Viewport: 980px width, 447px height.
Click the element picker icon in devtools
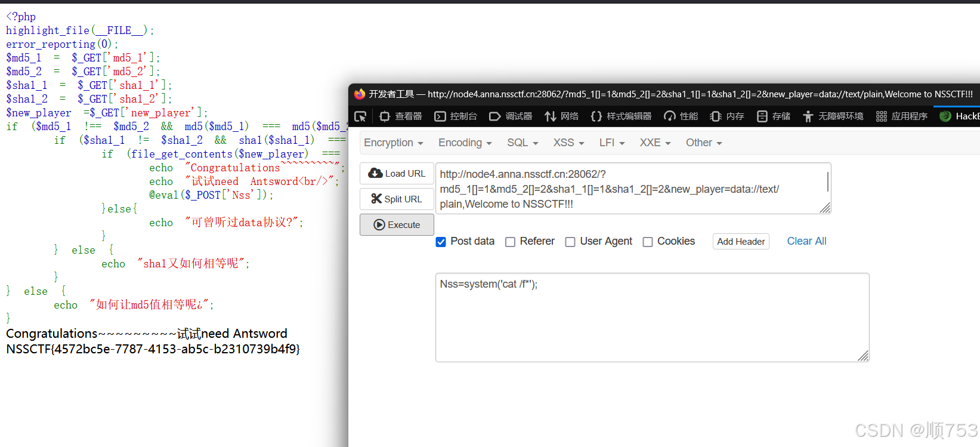(360, 116)
